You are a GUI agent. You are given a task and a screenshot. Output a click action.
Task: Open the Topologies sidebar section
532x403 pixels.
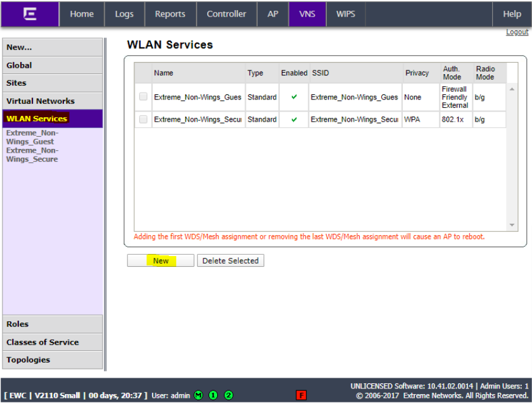(52, 360)
